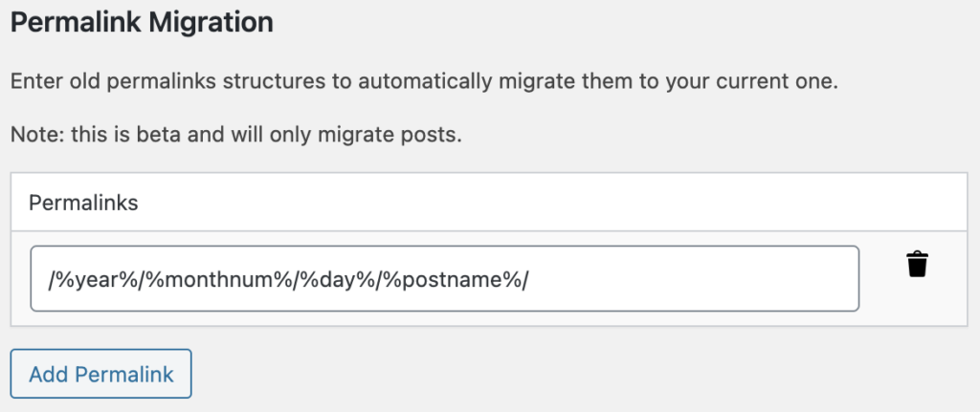Focus the old permalink structure input field
Screen dimensions: 980x412
click(444, 279)
